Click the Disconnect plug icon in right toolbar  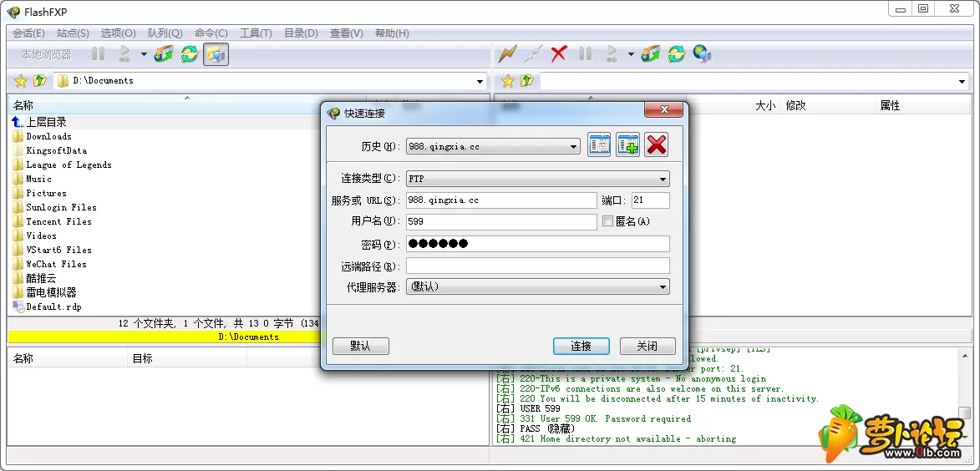532,54
